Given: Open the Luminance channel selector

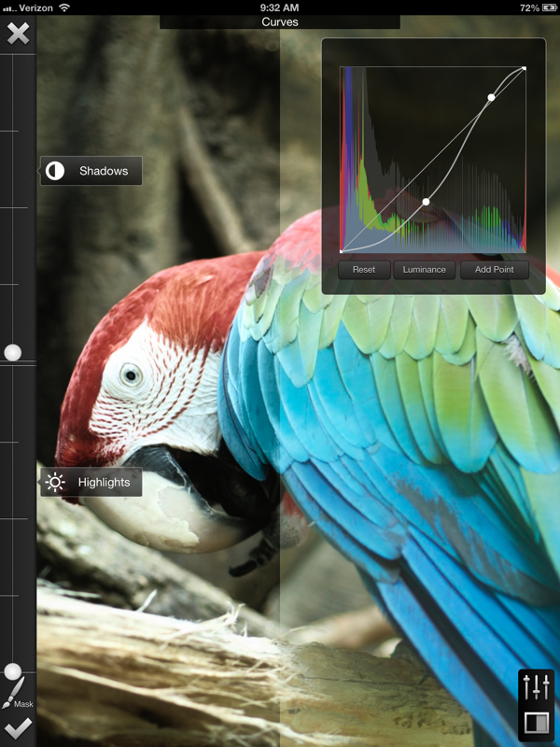Looking at the screenshot, I should 425,270.
